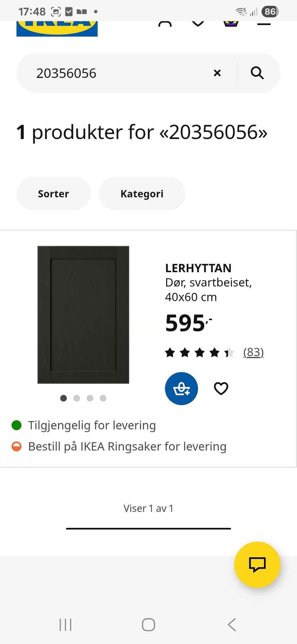Select second image carousel dot

click(77, 398)
